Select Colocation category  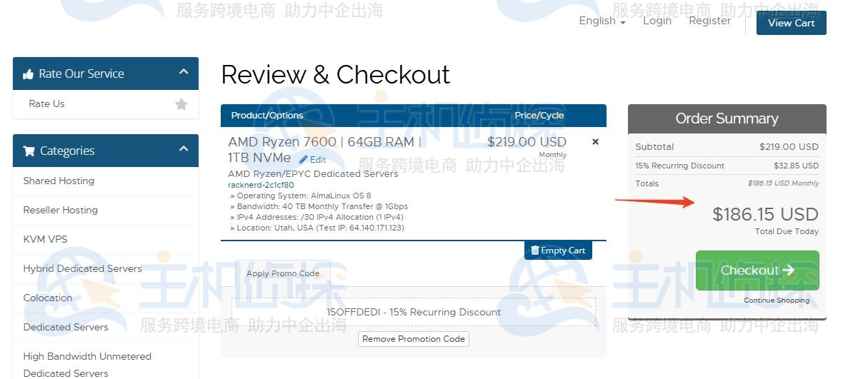[48, 298]
